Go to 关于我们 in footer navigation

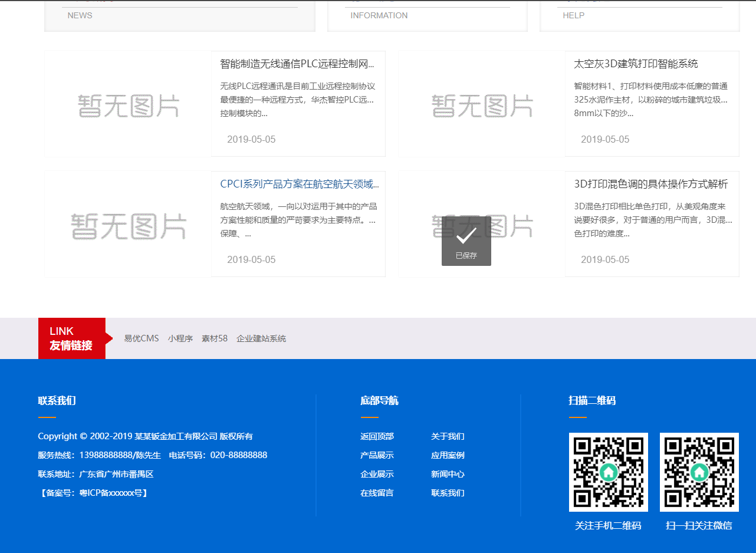pyautogui.click(x=448, y=436)
